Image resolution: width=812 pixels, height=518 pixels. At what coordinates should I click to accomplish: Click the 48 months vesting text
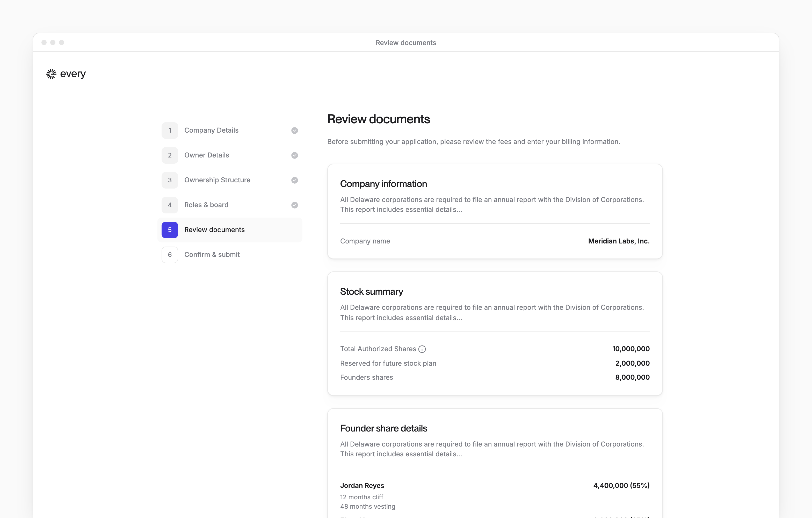coord(368,507)
